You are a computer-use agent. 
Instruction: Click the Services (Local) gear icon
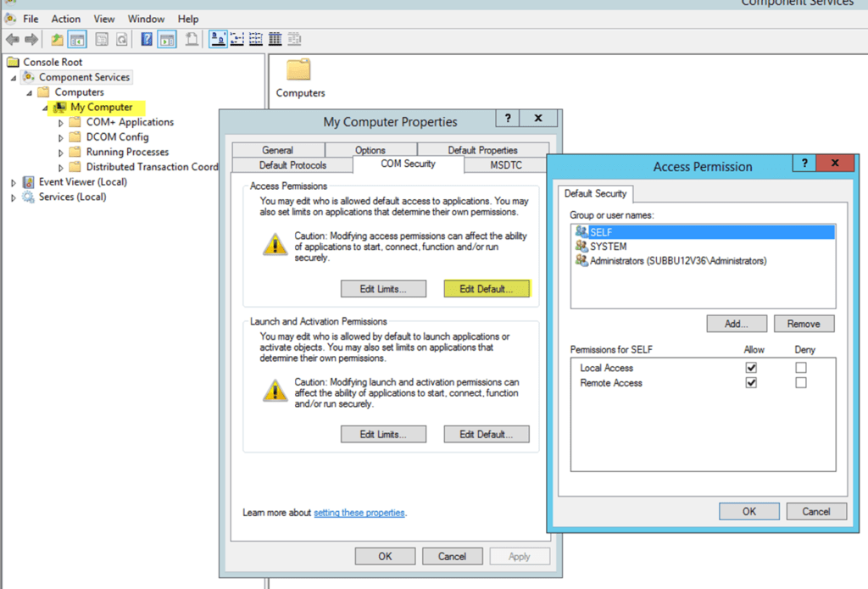click(29, 197)
